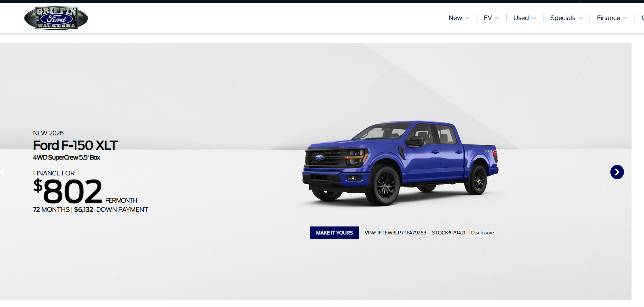The width and height of the screenshot is (644, 307).
Task: Open the New vehicles menu
Action: (455, 18)
